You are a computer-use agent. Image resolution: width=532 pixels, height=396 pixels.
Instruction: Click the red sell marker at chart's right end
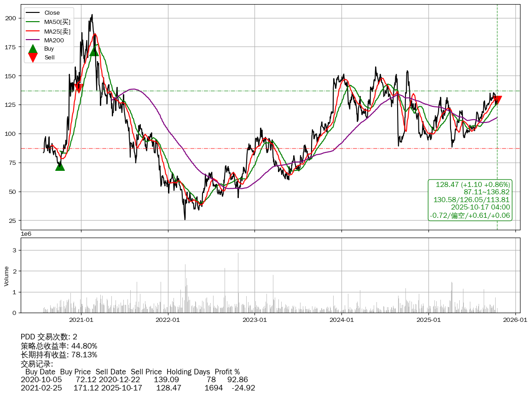point(497,100)
